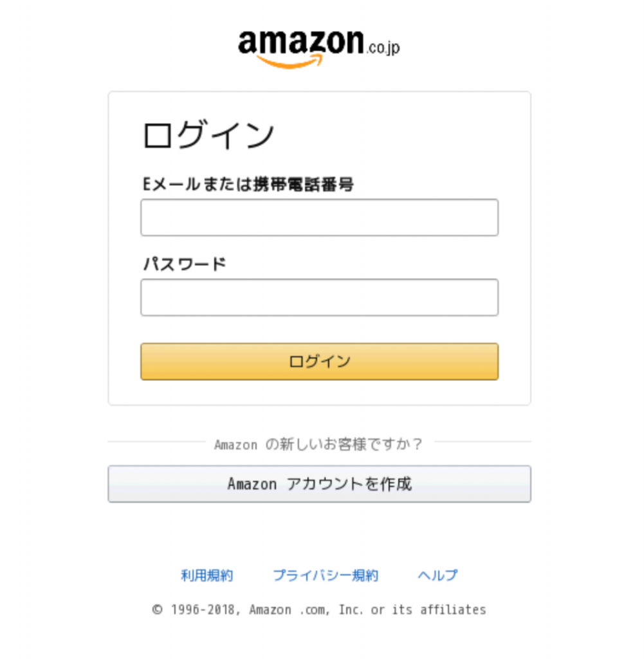Click the Eメールまたは携帯電話番号 label text
This screenshot has width=644, height=659.
(248, 185)
